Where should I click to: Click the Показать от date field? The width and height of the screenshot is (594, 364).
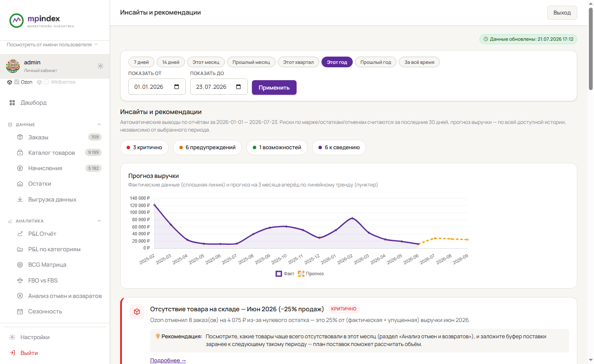(157, 87)
